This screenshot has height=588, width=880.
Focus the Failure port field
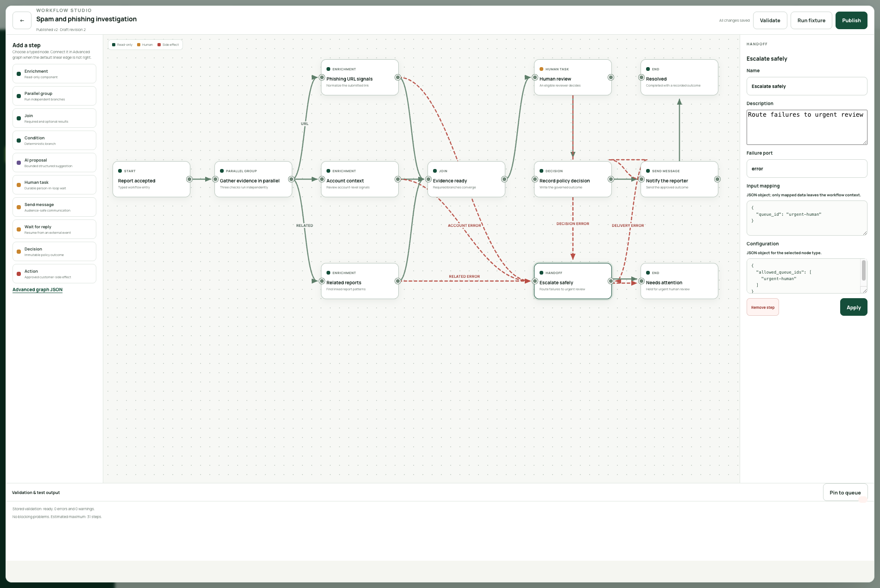point(807,169)
